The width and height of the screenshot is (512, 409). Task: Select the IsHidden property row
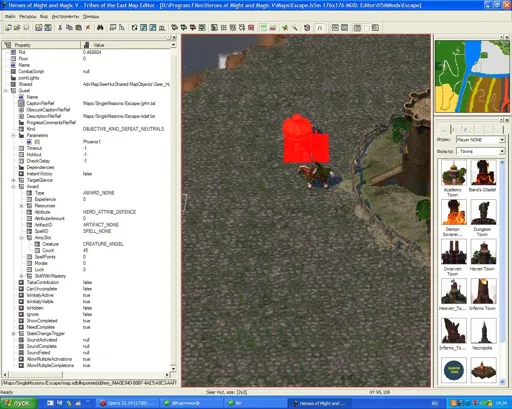click(x=88, y=308)
